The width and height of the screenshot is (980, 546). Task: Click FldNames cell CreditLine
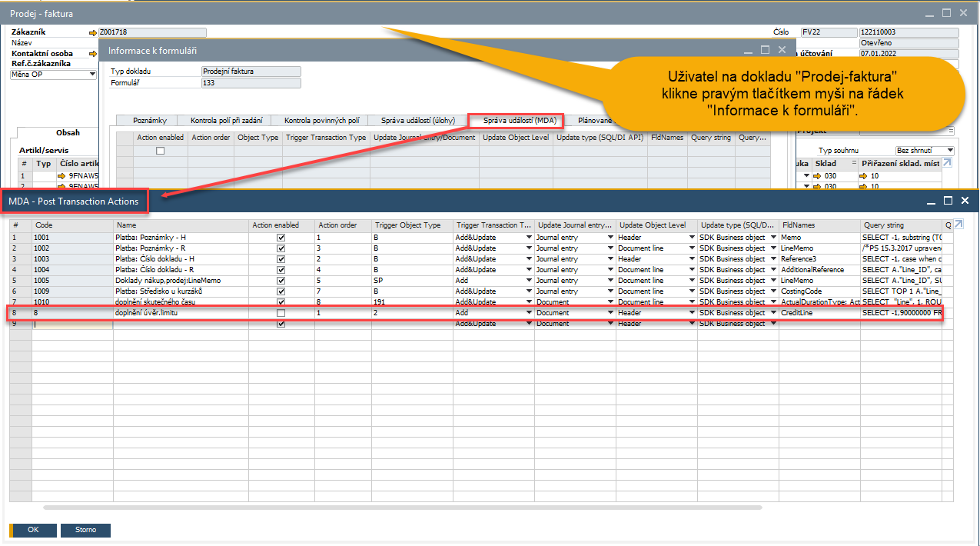click(x=819, y=313)
